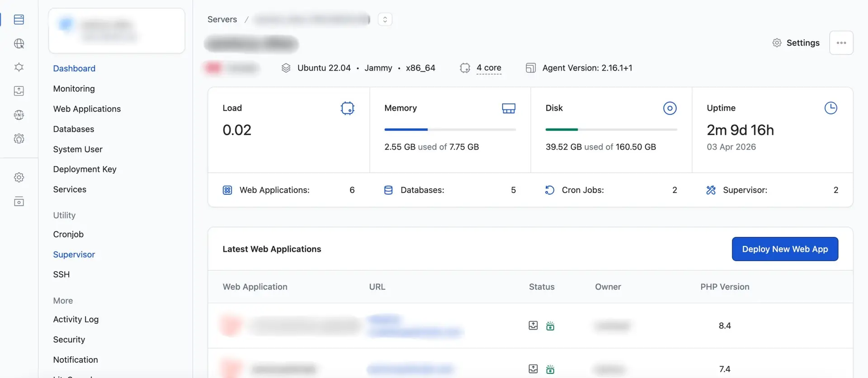
Task: Click the Deploy New Web App button
Action: pos(784,249)
